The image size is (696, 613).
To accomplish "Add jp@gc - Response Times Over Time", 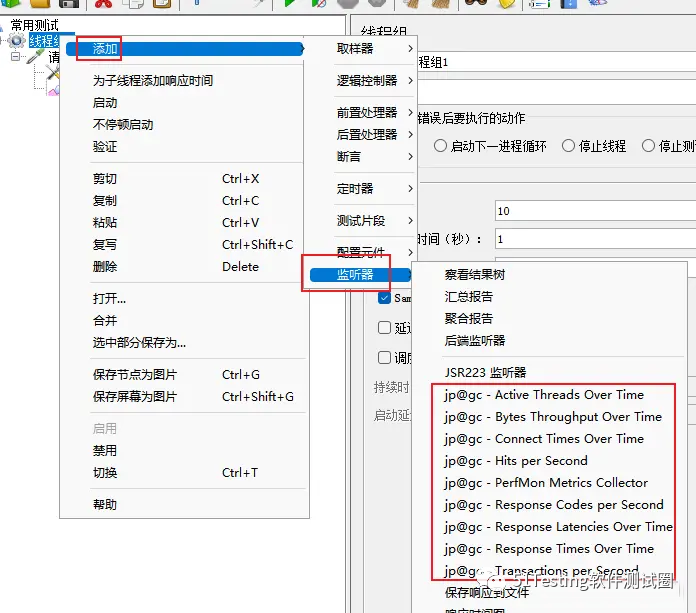I will (549, 549).
